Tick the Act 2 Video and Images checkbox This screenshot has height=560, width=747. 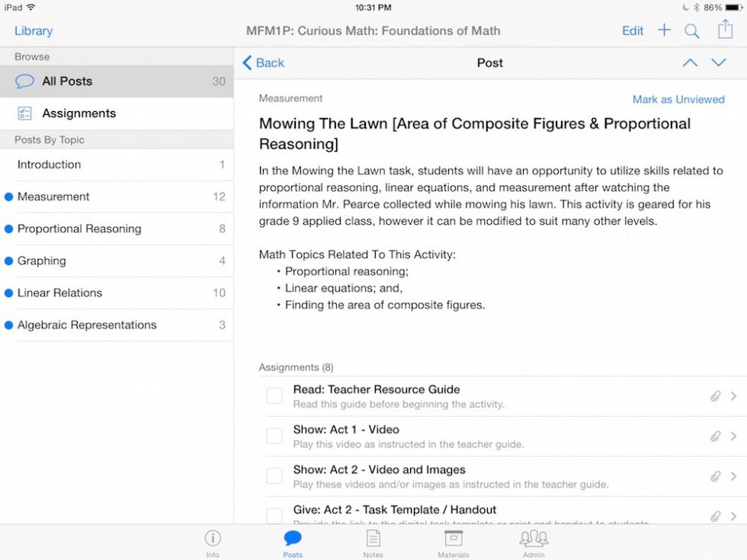274,476
